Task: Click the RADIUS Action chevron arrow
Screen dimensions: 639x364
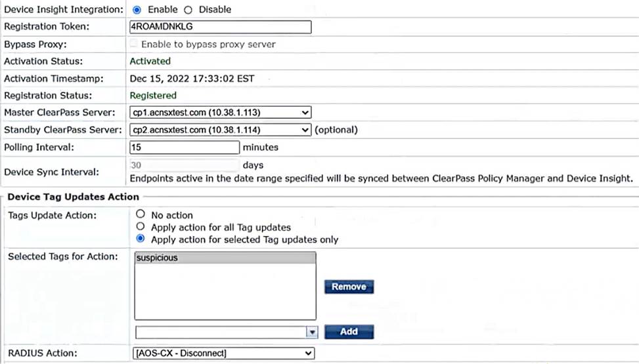Action: pyautogui.click(x=308, y=353)
